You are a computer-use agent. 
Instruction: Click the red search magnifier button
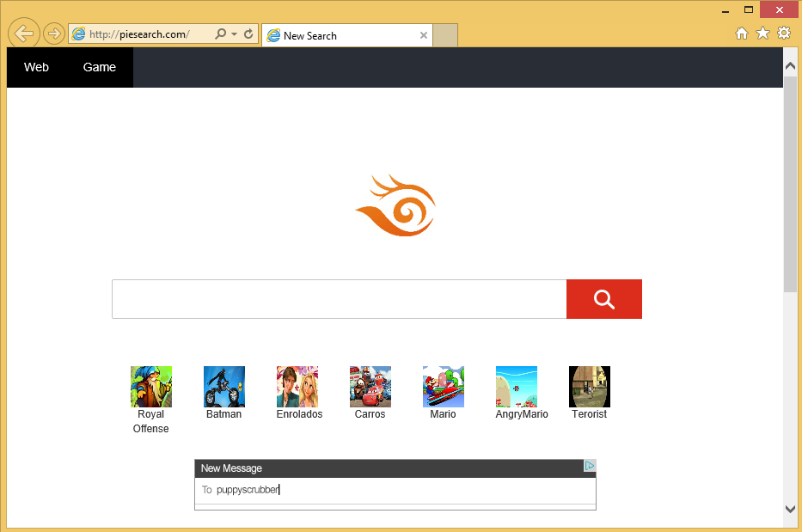604,299
